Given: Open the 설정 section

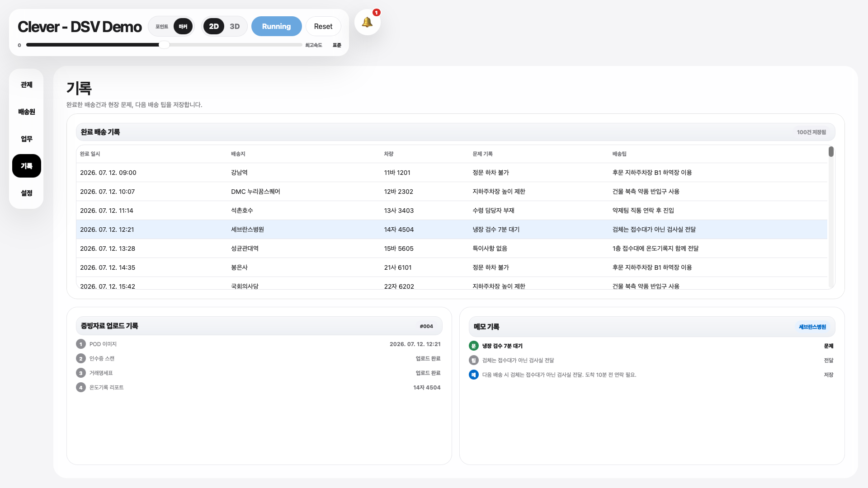Looking at the screenshot, I should [27, 193].
